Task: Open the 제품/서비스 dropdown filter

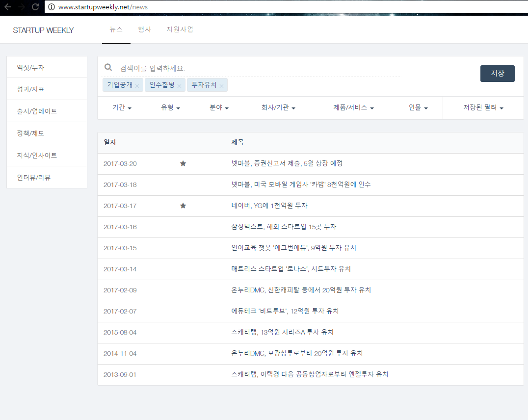Action: [x=354, y=107]
